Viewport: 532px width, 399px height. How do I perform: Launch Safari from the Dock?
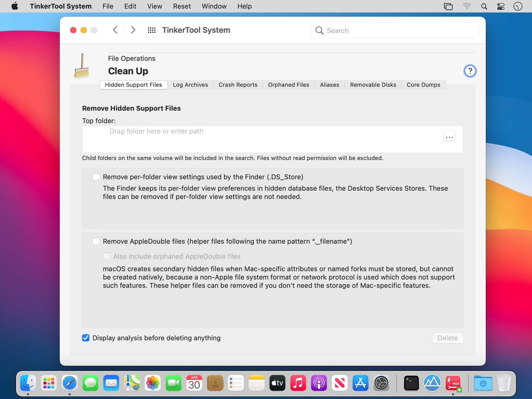pos(70,383)
